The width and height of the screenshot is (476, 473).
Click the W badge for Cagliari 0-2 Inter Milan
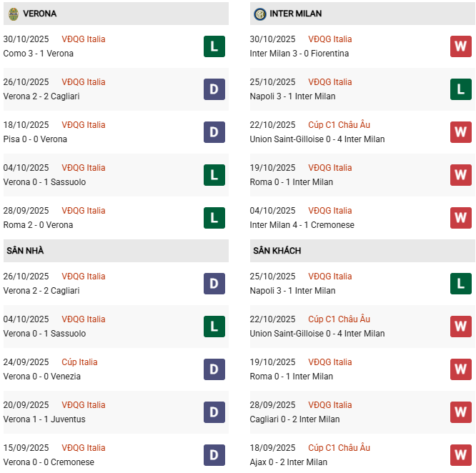(x=460, y=412)
